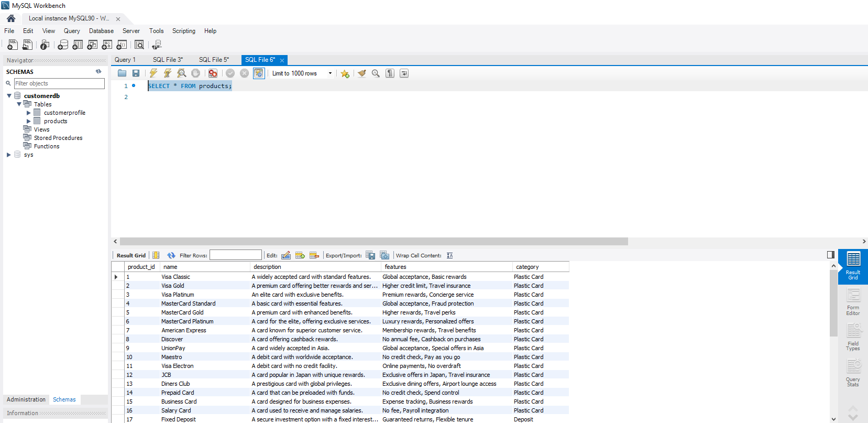Click the Rollback transaction X icon

[x=244, y=73]
